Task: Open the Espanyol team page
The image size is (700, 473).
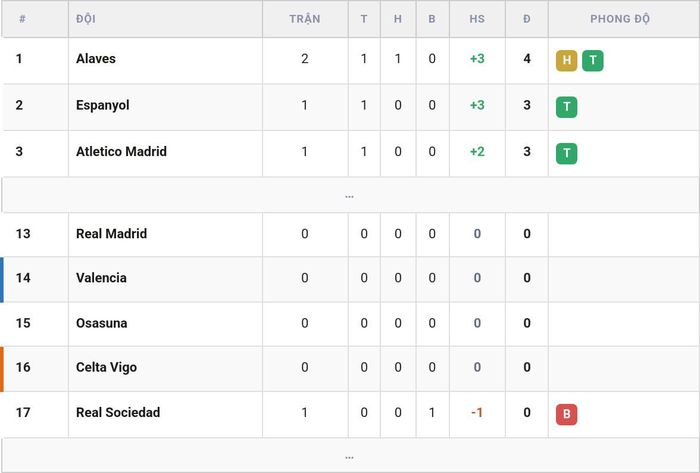Action: point(103,105)
